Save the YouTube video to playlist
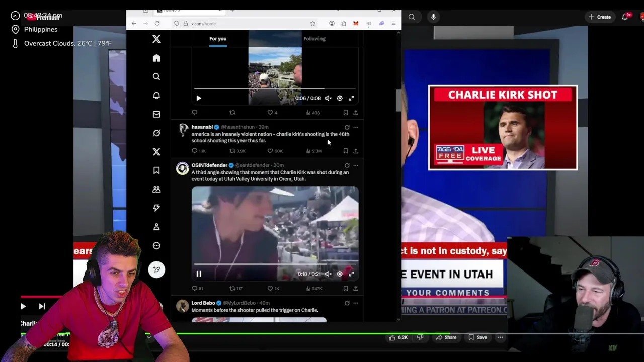Screen dimensions: 644x362 coord(477,337)
